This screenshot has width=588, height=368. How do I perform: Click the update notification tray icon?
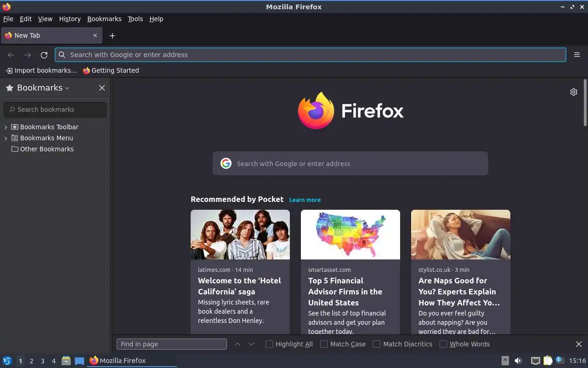pos(559,360)
